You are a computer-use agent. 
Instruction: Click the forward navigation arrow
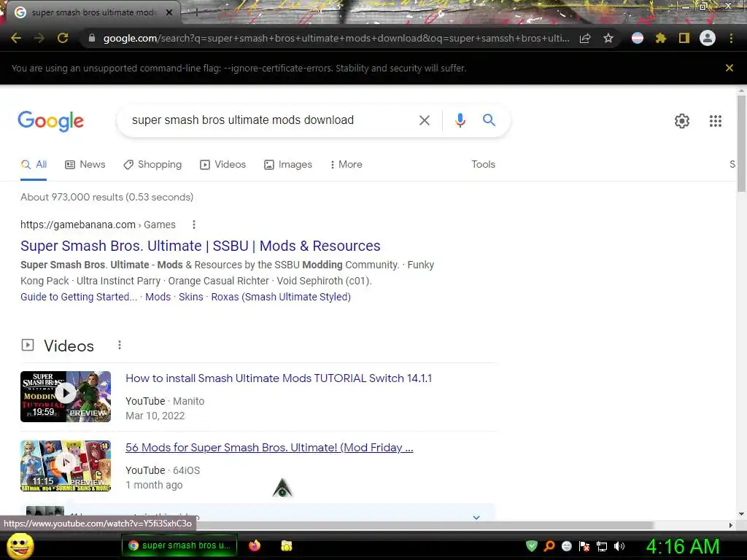(39, 38)
